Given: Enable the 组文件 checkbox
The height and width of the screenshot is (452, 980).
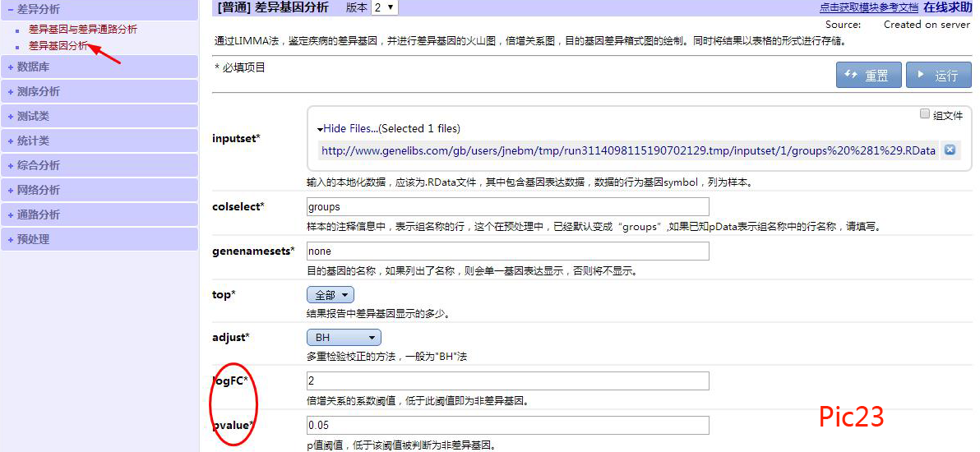Looking at the screenshot, I should click(925, 114).
